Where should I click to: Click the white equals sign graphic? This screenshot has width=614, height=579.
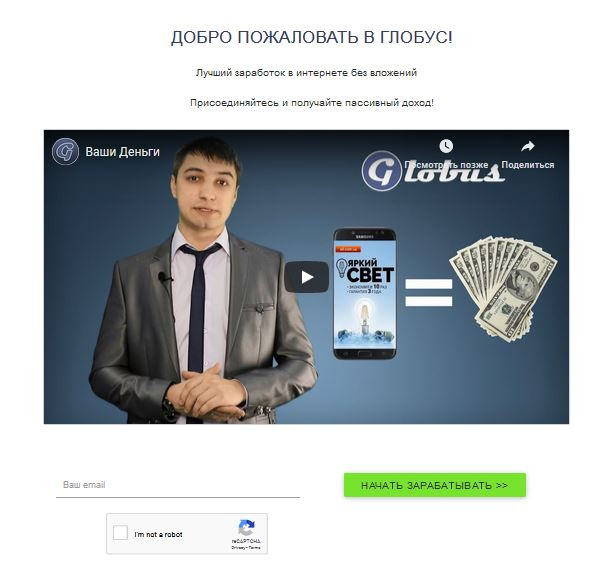[428, 292]
